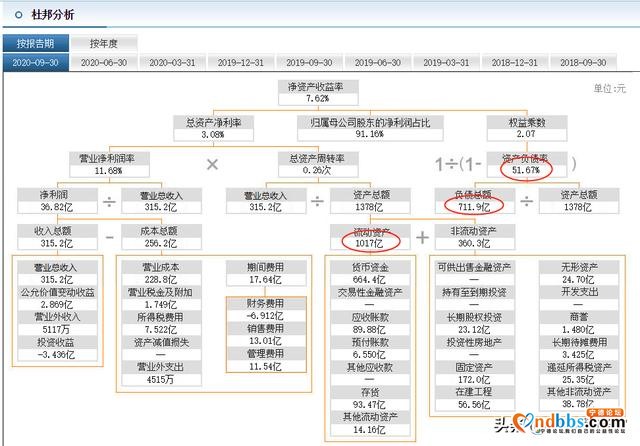The width and height of the screenshot is (640, 446).
Task: Select the 2018-12-31 report date tab
Action: (x=515, y=62)
